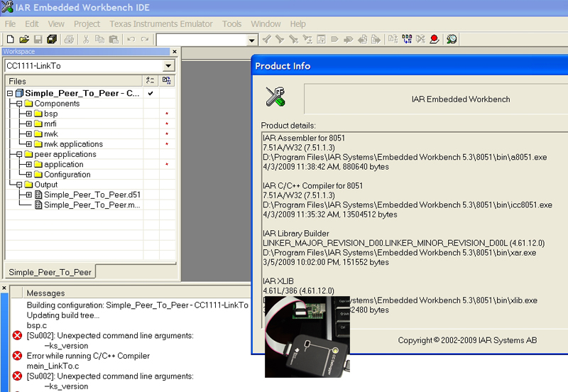Image resolution: width=568 pixels, height=392 pixels.
Task: Click the Find Previous toolbar icon
Action: (267, 39)
